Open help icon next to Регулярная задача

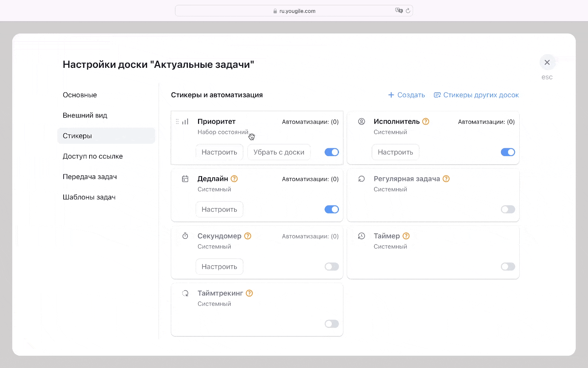coord(446,179)
